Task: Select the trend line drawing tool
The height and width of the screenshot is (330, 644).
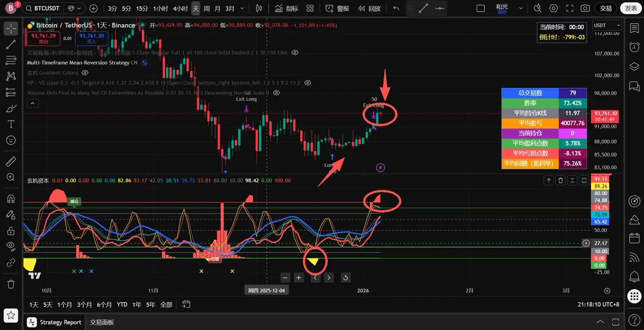Action: pos(11,45)
